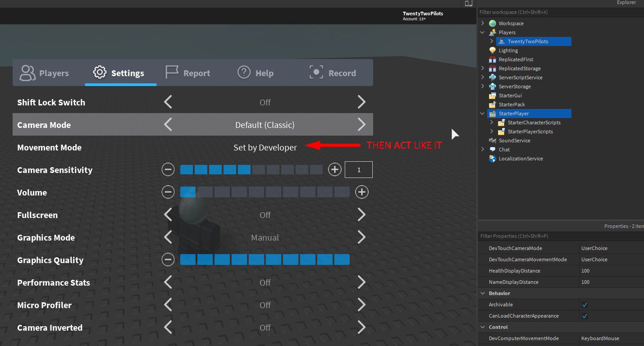Expand the ServerScriptService node
The height and width of the screenshot is (346, 644).
[x=483, y=77]
